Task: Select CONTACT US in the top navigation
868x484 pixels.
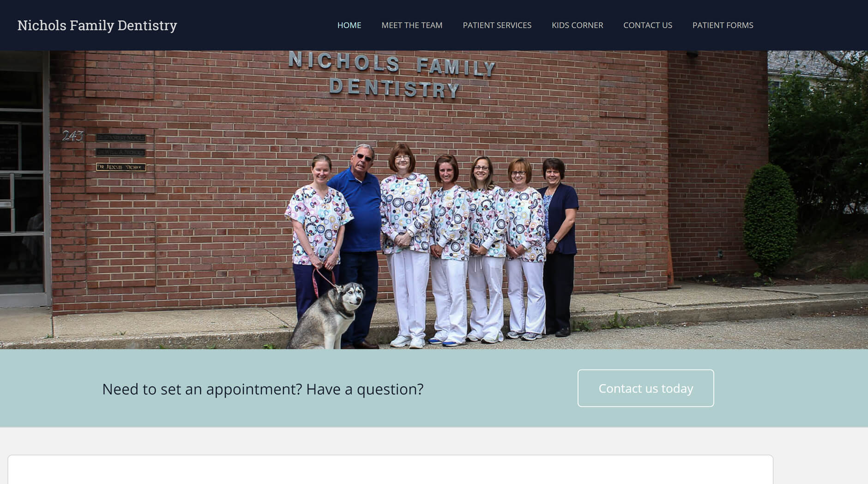Action: [647, 25]
